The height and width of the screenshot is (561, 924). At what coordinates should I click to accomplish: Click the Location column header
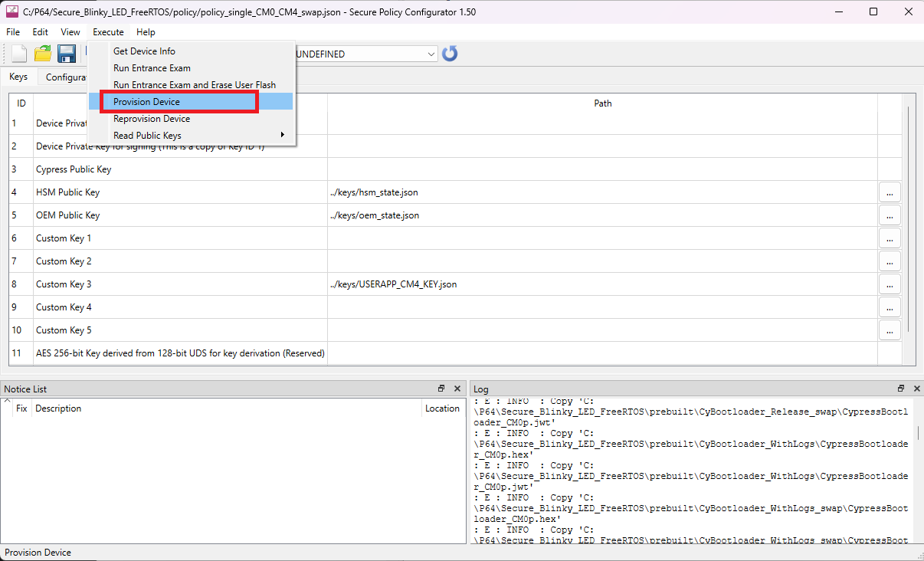(442, 408)
